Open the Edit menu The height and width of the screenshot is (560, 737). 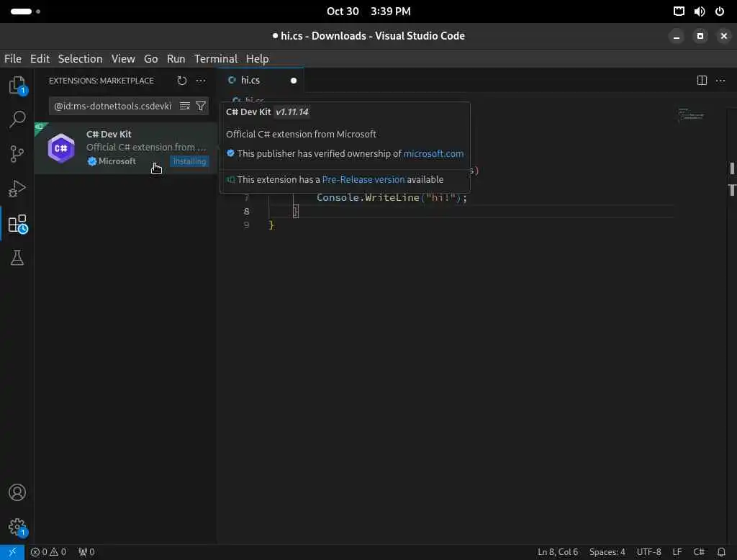pos(40,59)
